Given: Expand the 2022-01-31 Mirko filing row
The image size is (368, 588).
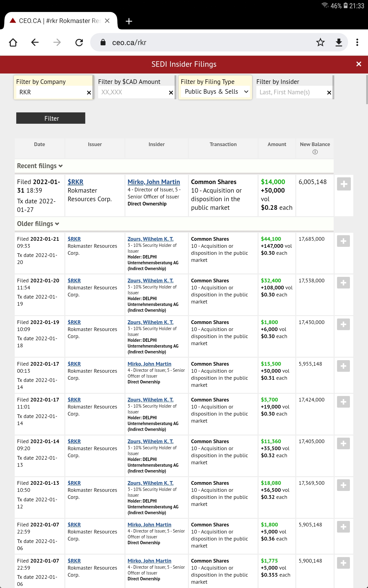Looking at the screenshot, I should point(344,184).
